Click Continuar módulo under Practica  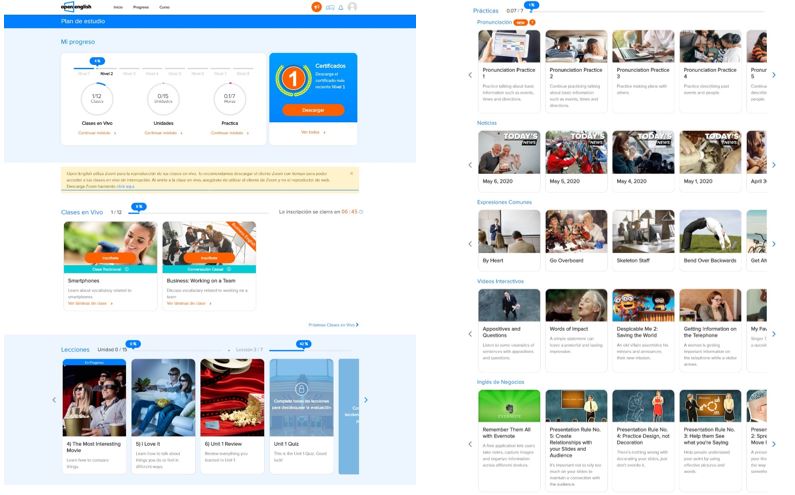tap(230, 133)
